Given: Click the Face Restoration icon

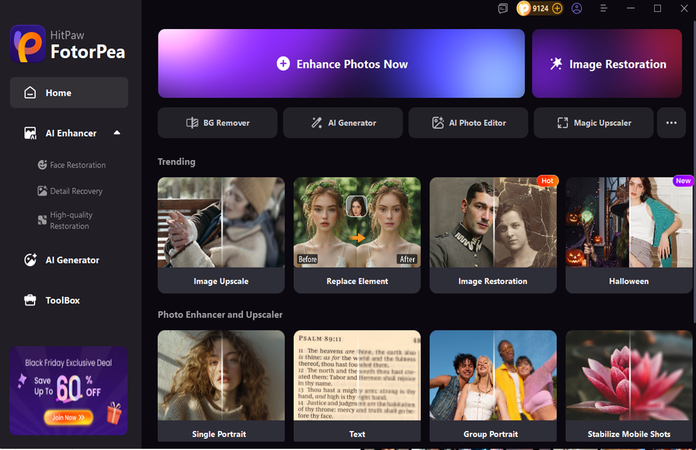Looking at the screenshot, I should coord(42,165).
